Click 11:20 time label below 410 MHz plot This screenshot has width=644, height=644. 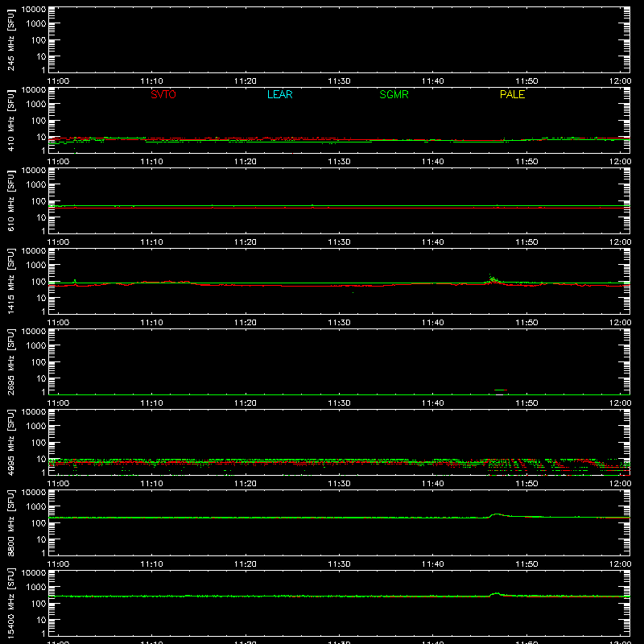[x=246, y=162]
